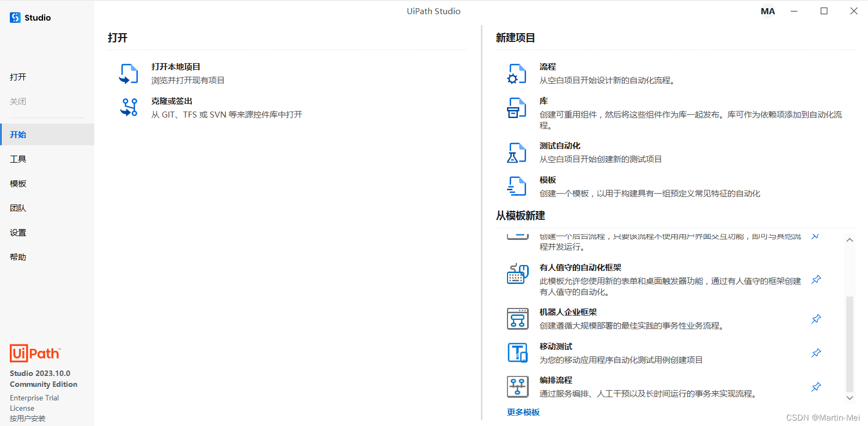Click description 创建遵循大规模部署的最佳实践的事务性业务流程
Viewport: 868px width, 426px height.
(632, 326)
